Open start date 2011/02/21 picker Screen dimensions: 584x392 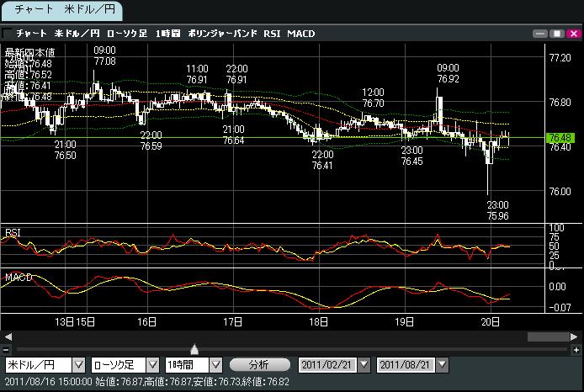(x=364, y=365)
